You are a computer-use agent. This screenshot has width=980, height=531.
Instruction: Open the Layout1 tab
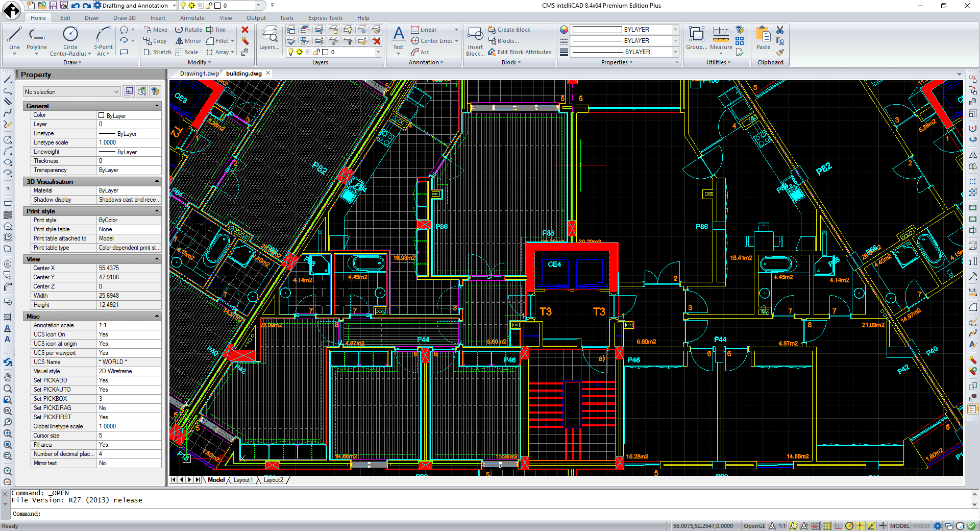click(x=243, y=479)
